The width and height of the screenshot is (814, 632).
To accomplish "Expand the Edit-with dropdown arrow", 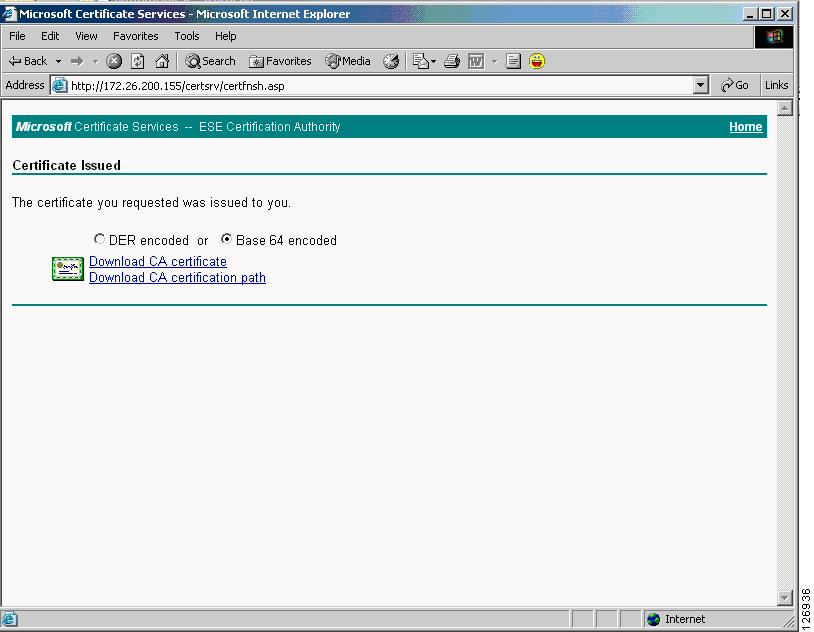I will (x=494, y=61).
